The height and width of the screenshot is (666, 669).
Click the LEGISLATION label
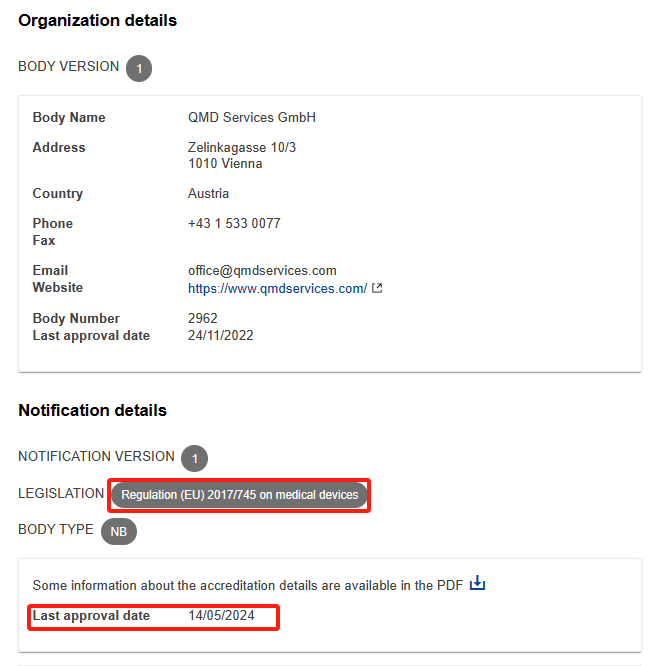61,493
